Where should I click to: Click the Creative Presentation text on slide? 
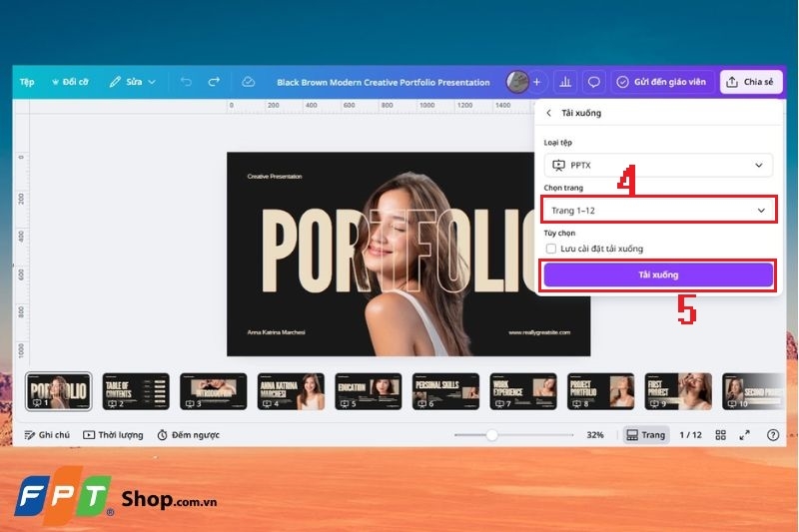point(275,176)
